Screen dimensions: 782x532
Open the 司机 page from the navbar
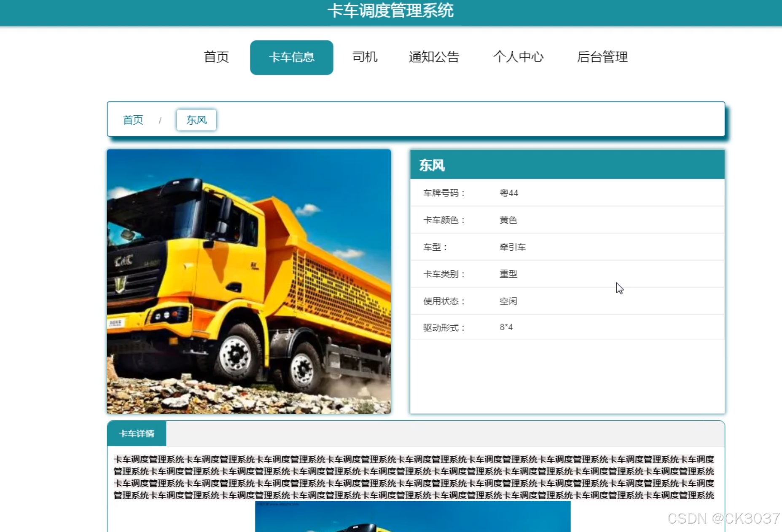pyautogui.click(x=365, y=57)
